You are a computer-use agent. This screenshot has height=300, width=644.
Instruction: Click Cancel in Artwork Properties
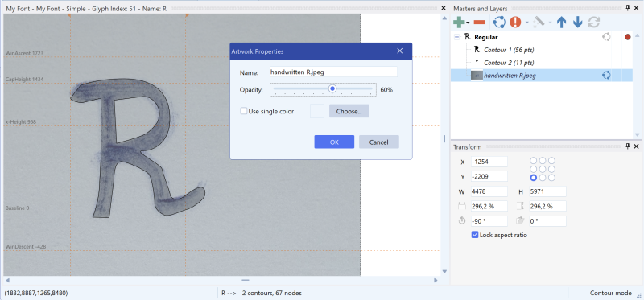(x=378, y=142)
